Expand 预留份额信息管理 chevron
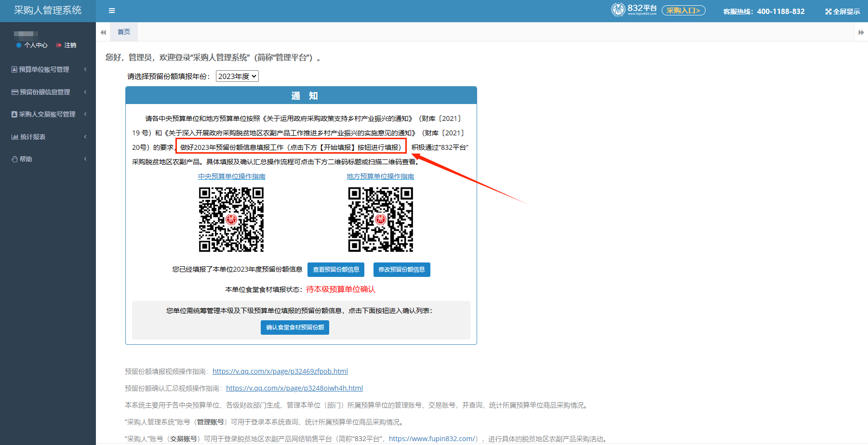Screen dimensions: 868x445 tap(85, 92)
